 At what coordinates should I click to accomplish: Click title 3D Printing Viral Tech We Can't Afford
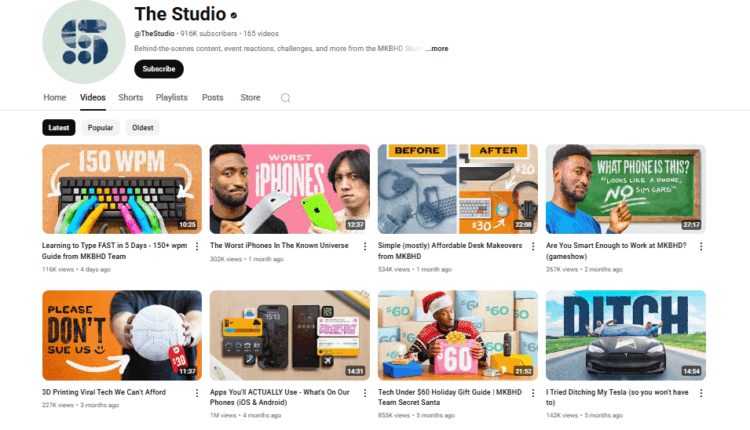tap(104, 392)
